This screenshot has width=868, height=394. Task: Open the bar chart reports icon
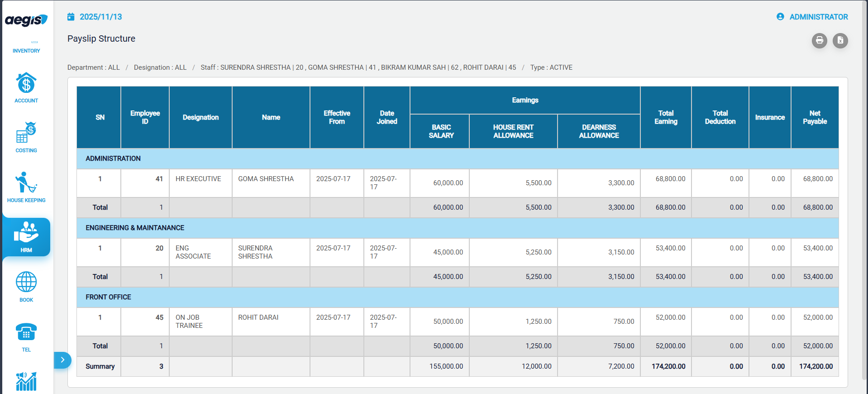[x=26, y=381]
